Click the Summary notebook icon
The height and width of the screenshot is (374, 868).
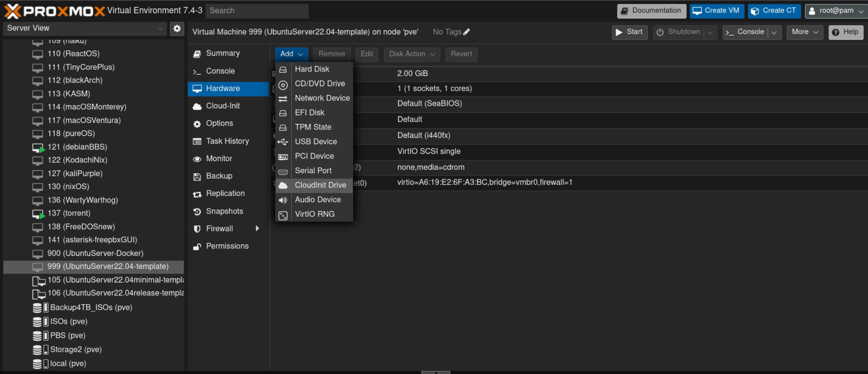pyautogui.click(x=197, y=54)
